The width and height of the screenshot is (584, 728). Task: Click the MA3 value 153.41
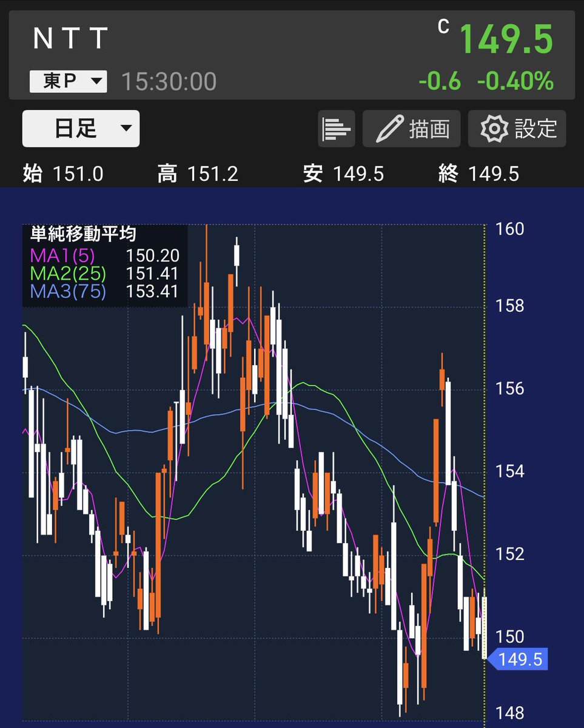tap(152, 291)
